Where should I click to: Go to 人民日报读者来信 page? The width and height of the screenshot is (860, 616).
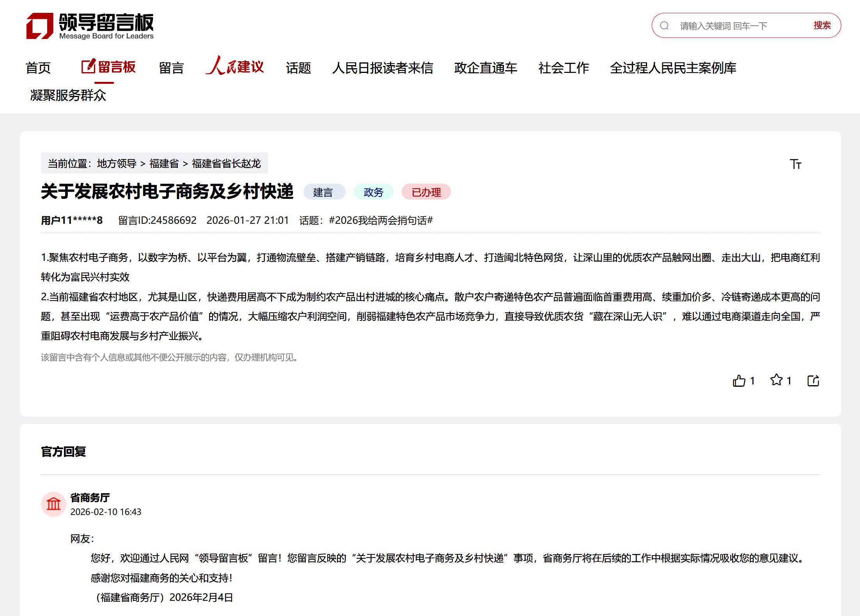384,68
